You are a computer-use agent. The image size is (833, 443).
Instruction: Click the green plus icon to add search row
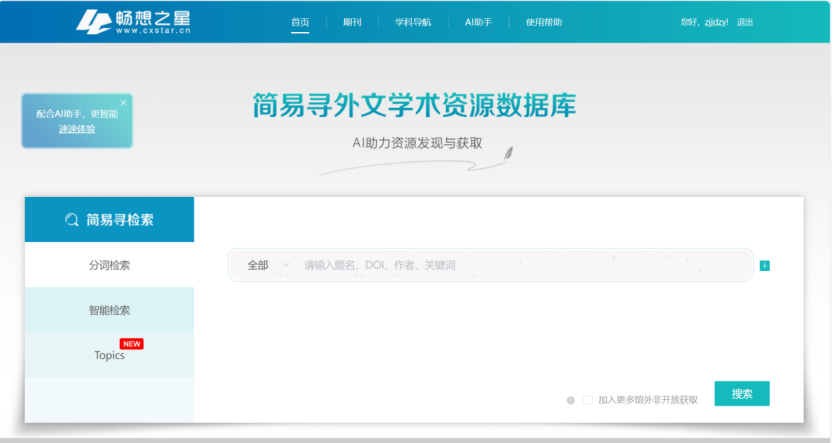click(765, 266)
